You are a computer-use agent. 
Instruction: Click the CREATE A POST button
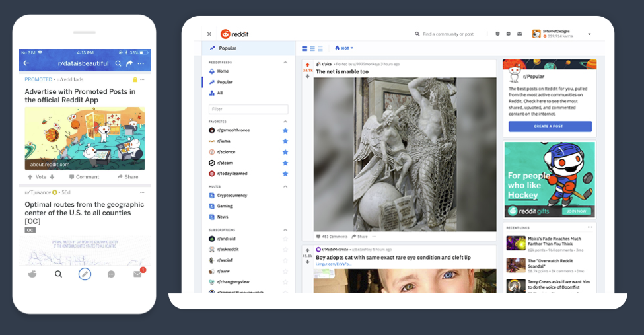(550, 126)
